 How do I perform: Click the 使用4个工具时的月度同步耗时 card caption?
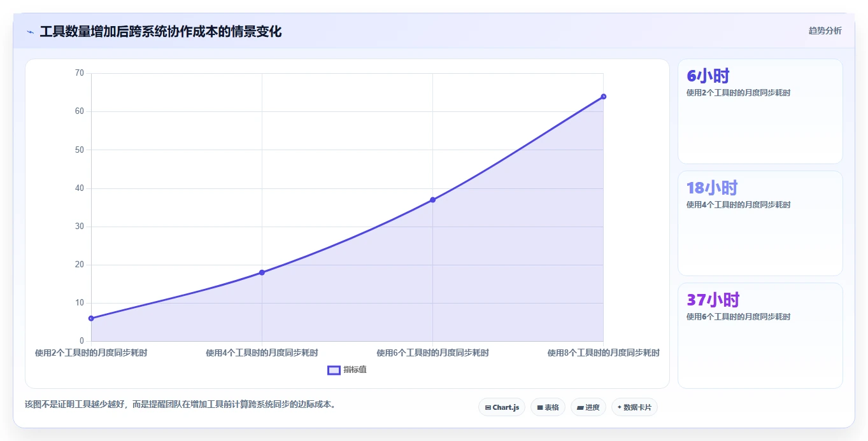coord(738,205)
